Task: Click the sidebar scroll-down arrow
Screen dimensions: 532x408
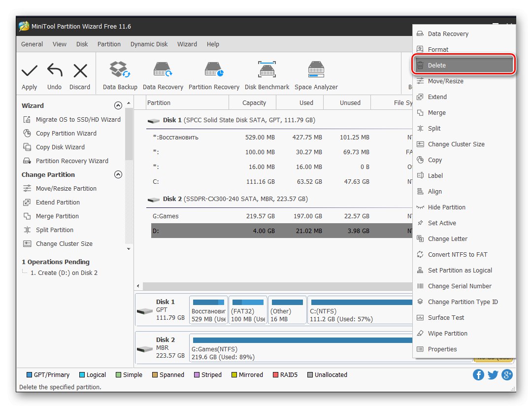Action: tap(129, 249)
